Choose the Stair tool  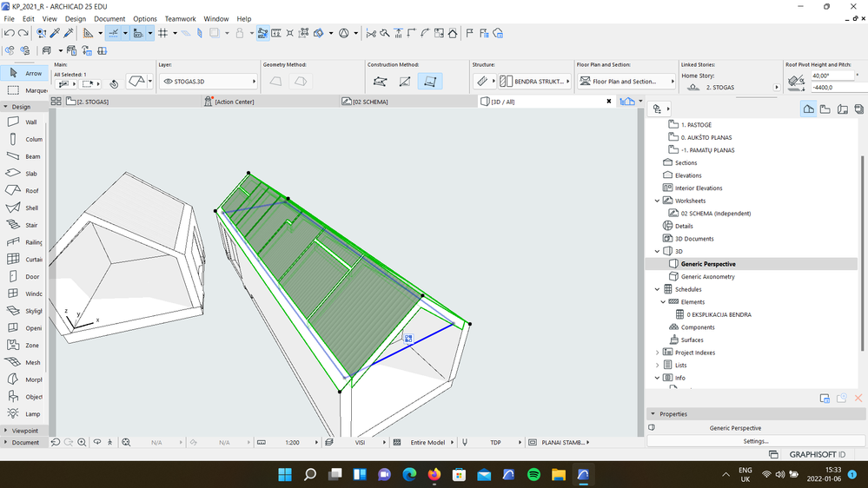22,225
